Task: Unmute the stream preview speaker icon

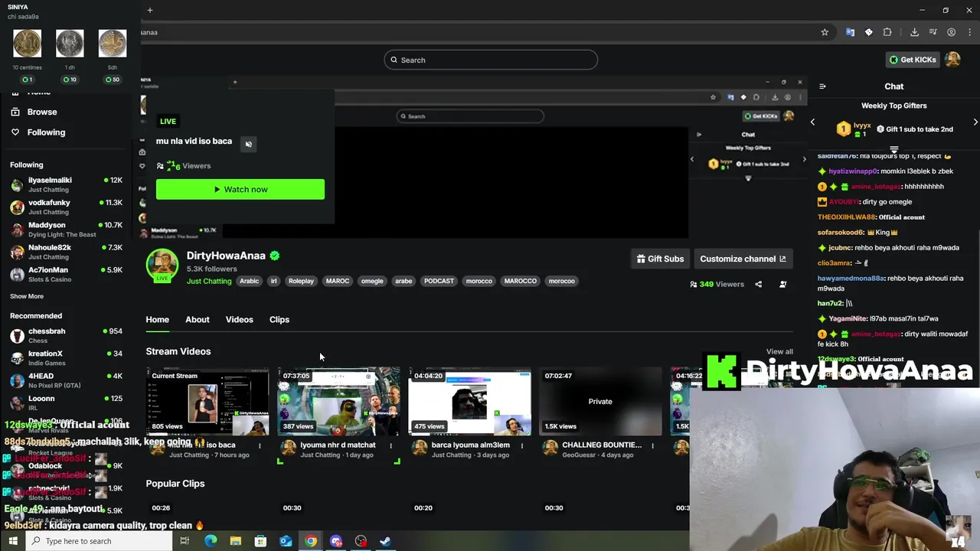Action: tap(248, 144)
